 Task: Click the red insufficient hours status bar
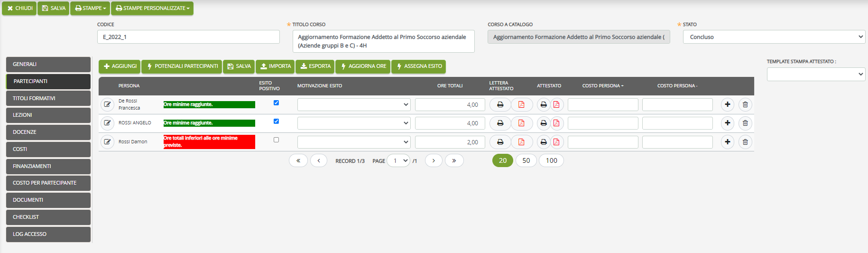pos(209,142)
